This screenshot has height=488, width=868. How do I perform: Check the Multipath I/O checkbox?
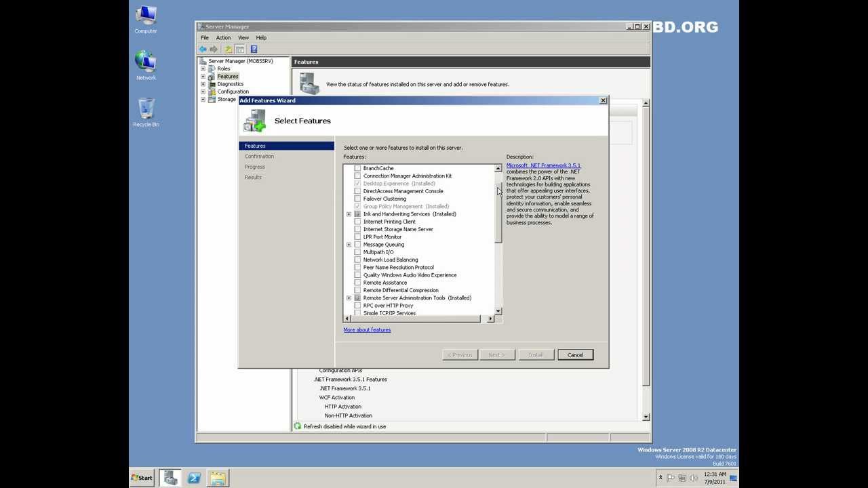(357, 252)
